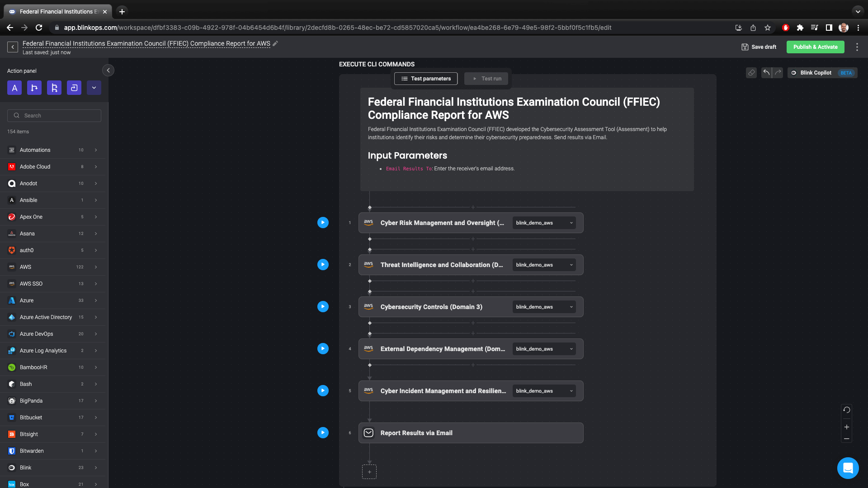
Task: Open the workflow kebab menu near Publish
Action: click(857, 47)
